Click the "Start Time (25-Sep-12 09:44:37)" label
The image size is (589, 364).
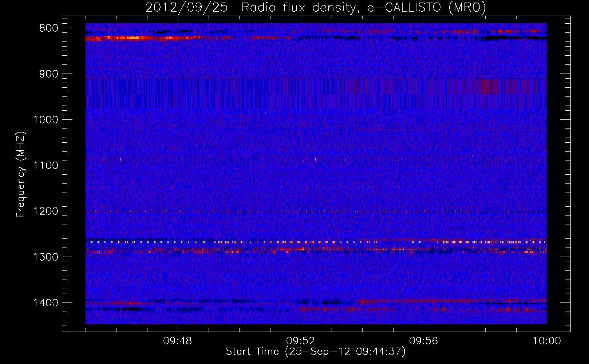[316, 352]
